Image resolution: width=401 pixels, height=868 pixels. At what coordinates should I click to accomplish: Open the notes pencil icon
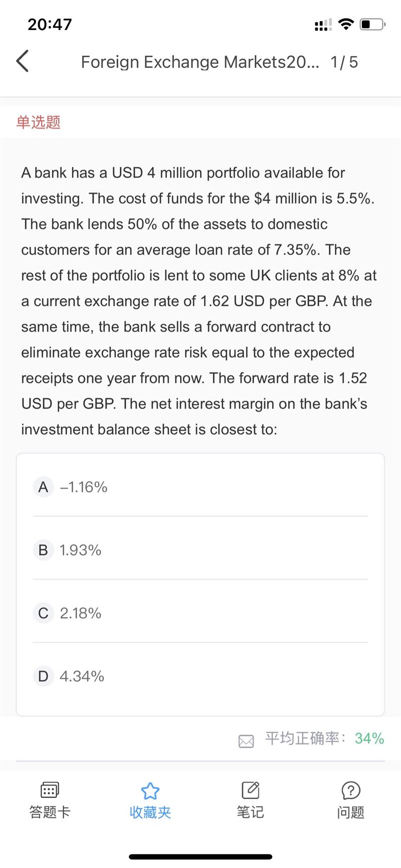(250, 790)
